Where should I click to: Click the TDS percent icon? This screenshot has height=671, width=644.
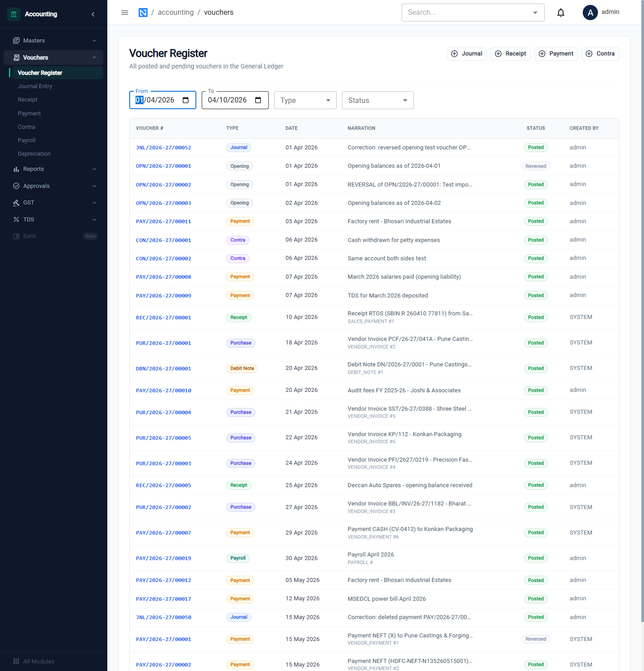[x=17, y=220]
